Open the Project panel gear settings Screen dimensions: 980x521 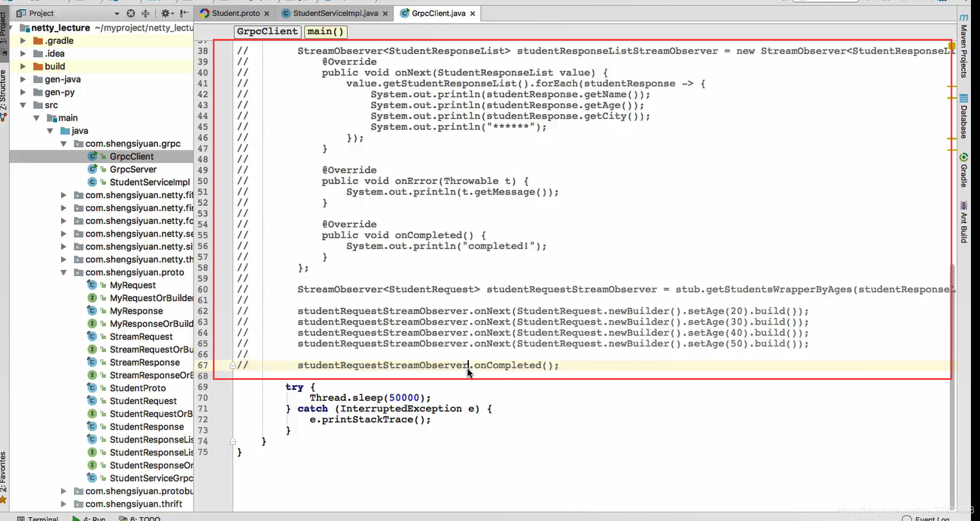167,13
